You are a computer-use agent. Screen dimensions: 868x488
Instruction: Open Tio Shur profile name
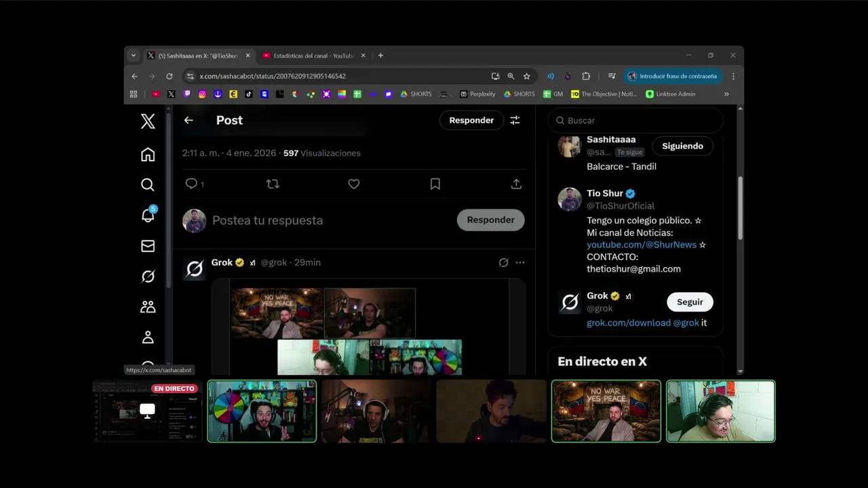click(605, 193)
